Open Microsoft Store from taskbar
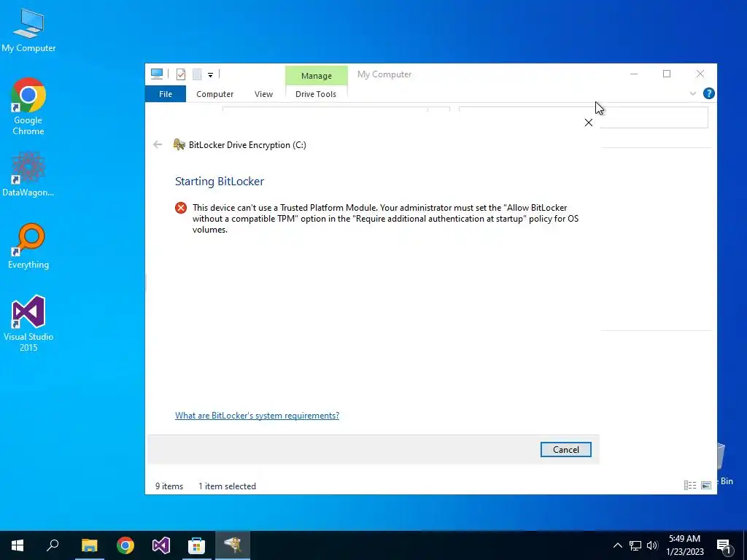This screenshot has height=560, width=747. tap(196, 545)
